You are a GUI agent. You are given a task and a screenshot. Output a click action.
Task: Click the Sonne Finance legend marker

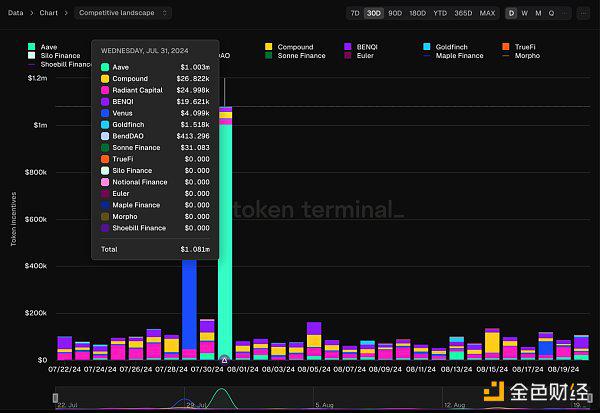point(268,56)
